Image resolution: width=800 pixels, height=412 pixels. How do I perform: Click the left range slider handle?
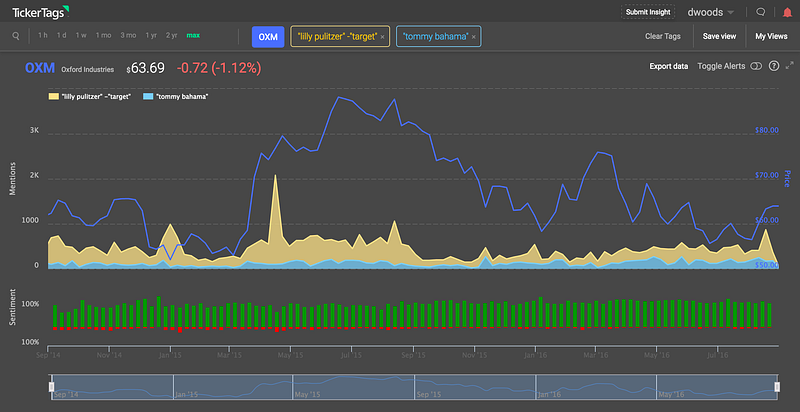click(x=51, y=387)
